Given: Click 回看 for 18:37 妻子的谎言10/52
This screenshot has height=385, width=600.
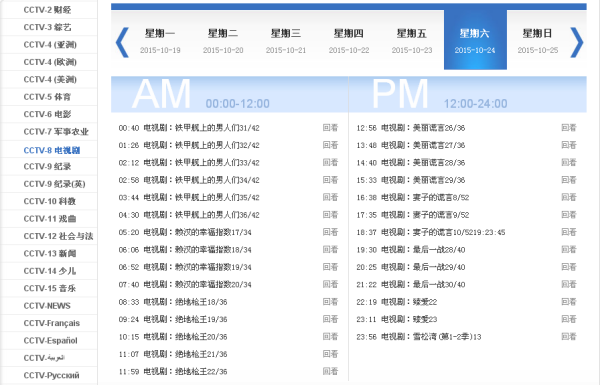Looking at the screenshot, I should [x=569, y=232].
